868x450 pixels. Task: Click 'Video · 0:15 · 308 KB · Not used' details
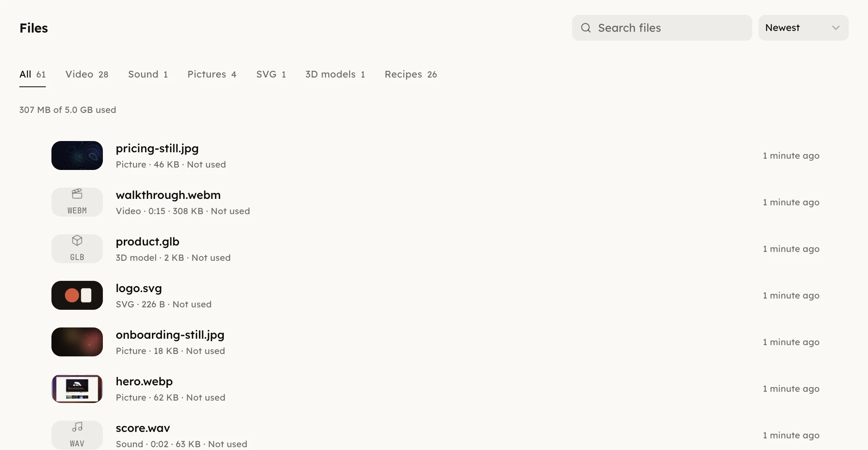[183, 211]
